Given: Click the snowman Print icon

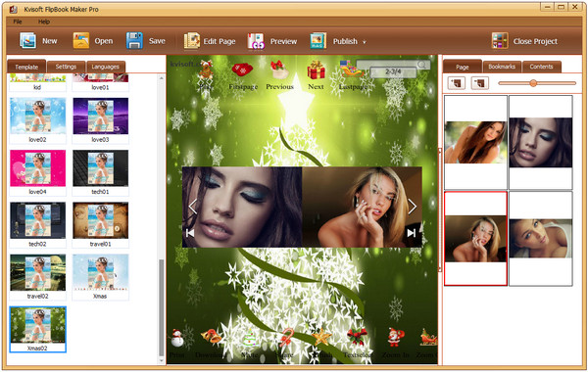Looking at the screenshot, I should pyautogui.click(x=177, y=338).
